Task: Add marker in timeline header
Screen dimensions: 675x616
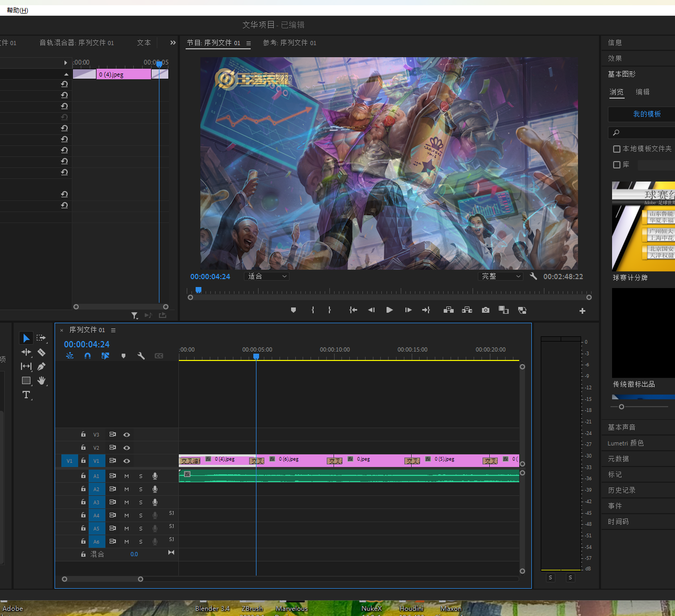Action: click(123, 356)
